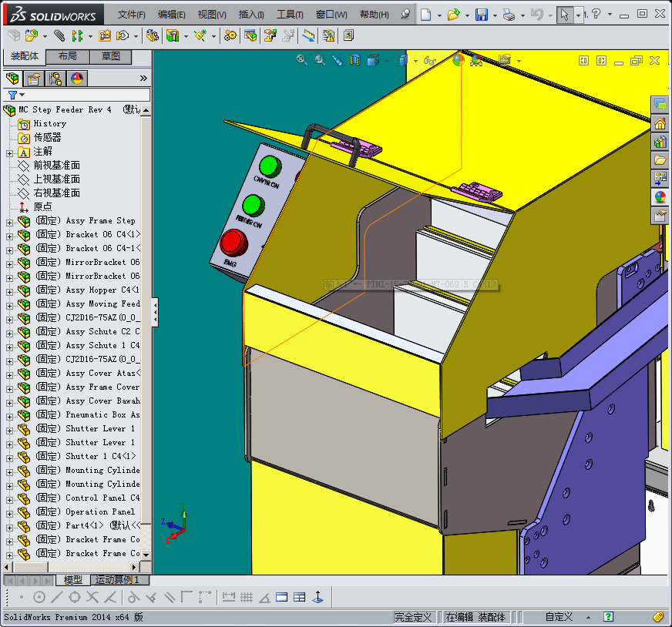
Task: Click the Insert Components icon
Action: [32, 35]
